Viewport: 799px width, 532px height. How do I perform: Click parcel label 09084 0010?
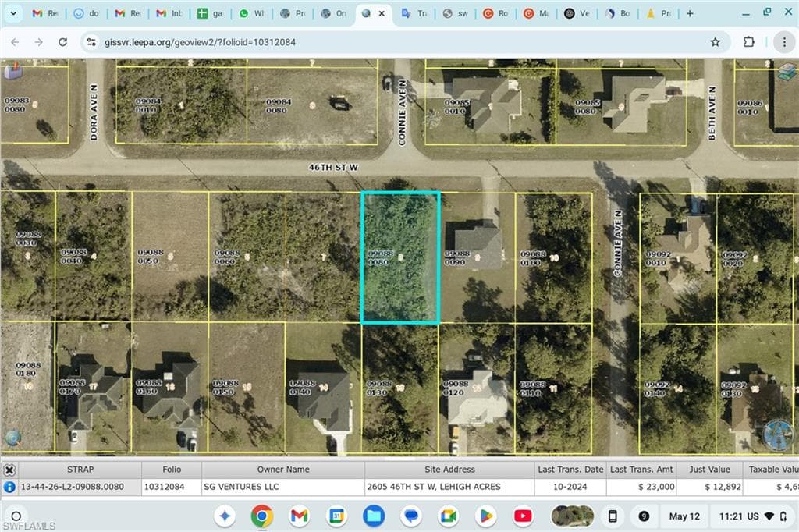pos(149,105)
